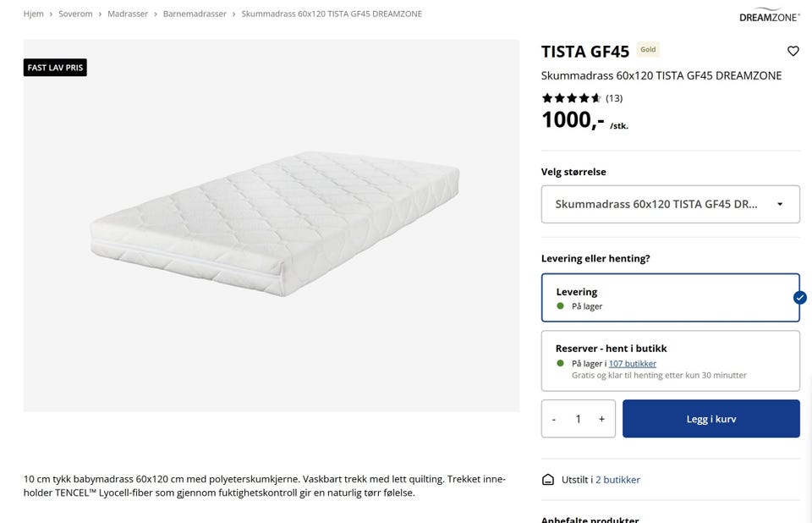
Task: Click the FAST LAV PRIS badge
Action: [x=55, y=68]
